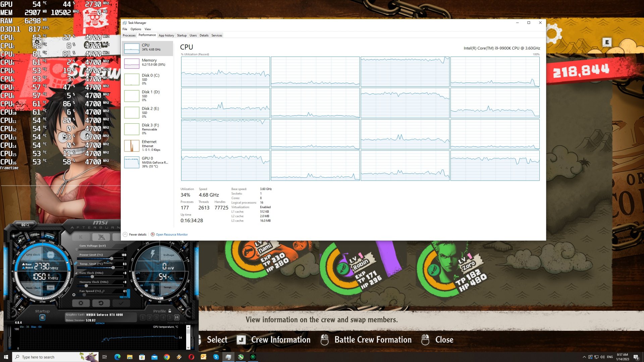
Task: Click the Afterburner reset arrow button
Action: click(101, 303)
